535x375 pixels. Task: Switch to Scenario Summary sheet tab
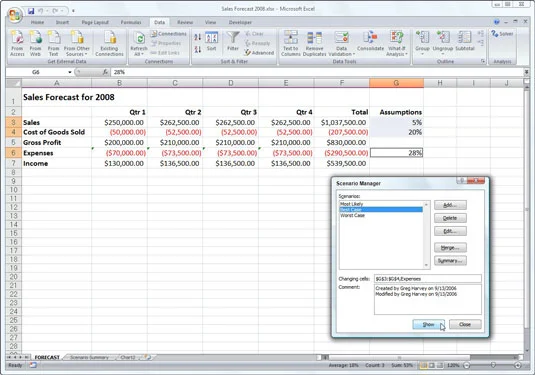click(x=89, y=357)
